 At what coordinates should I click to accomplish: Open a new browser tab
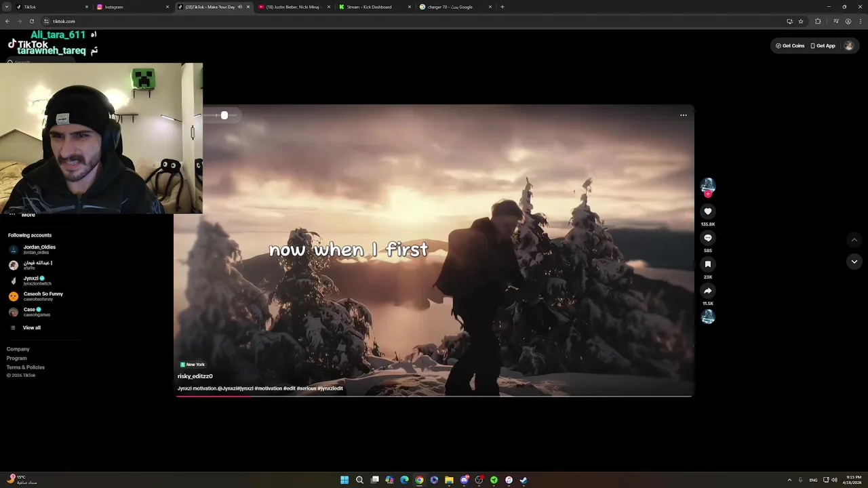click(x=502, y=7)
